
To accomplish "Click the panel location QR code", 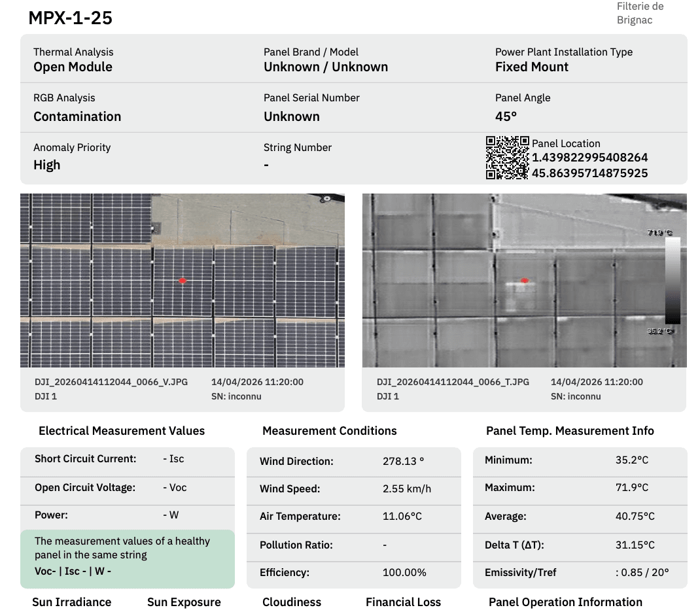I will (x=507, y=158).
